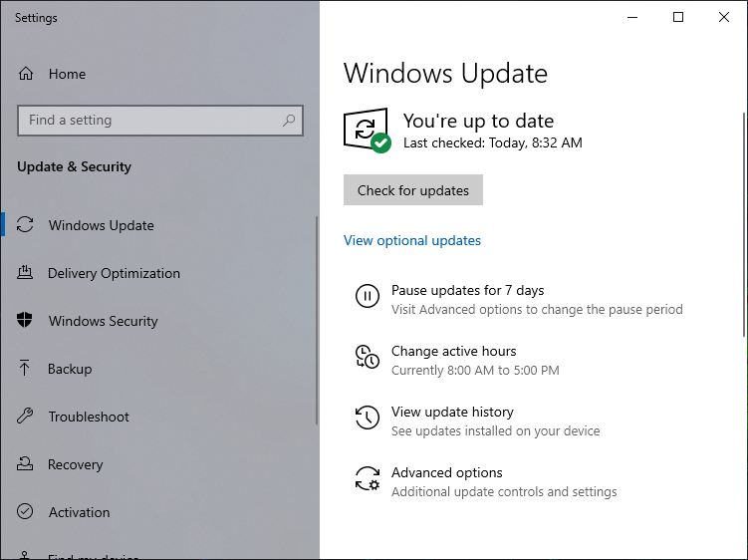
Task: Click the Delivery Optimization icon
Action: coord(25,273)
